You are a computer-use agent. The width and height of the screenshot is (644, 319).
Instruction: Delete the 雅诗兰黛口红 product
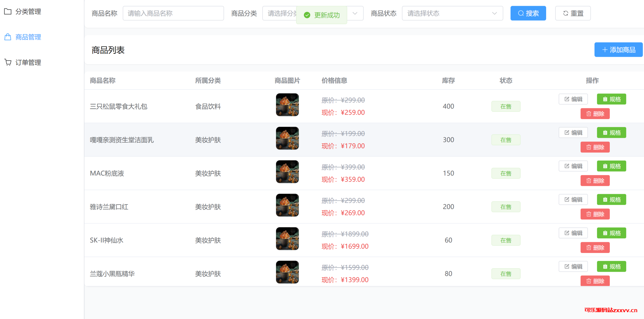[x=595, y=214]
